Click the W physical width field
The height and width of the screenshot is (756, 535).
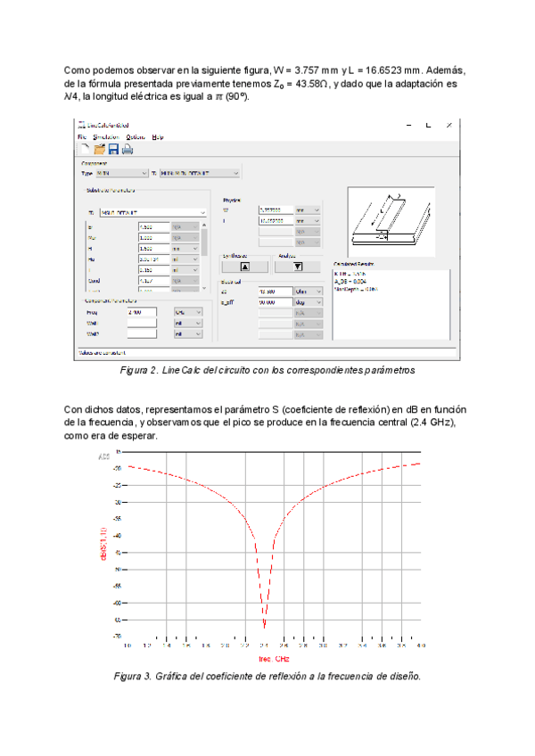click(x=276, y=210)
